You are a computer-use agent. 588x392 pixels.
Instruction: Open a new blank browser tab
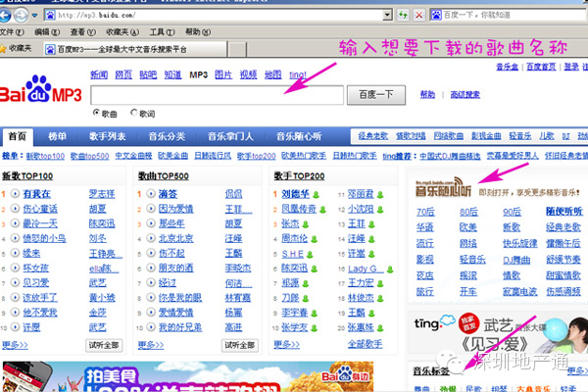(238, 49)
